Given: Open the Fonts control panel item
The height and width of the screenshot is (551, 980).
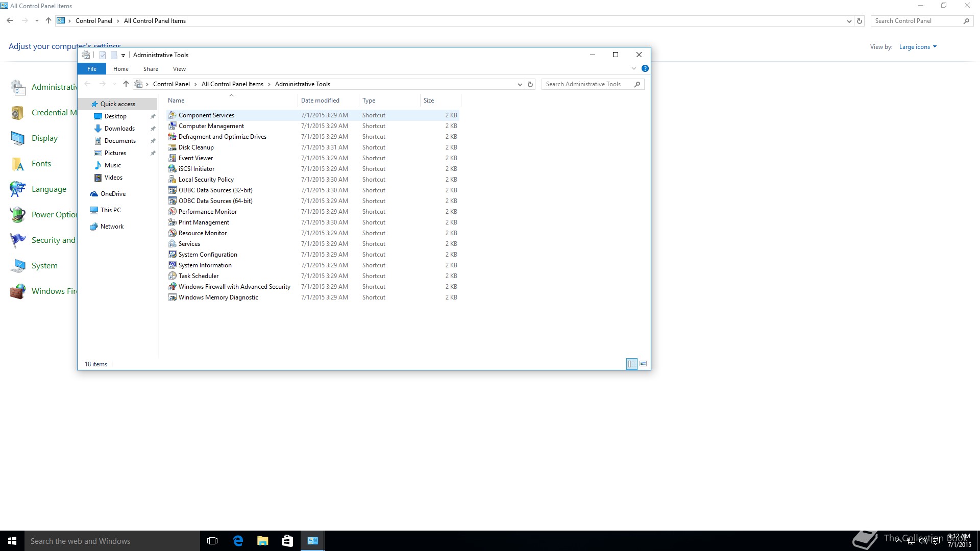Looking at the screenshot, I should 41,164.
